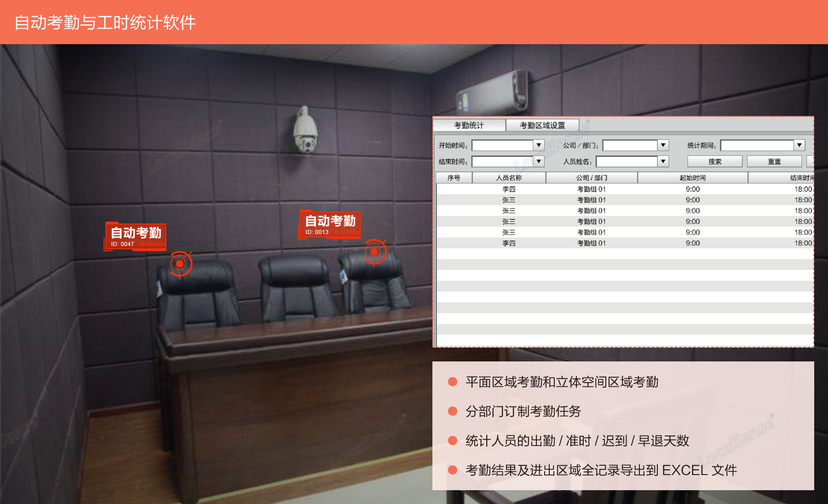This screenshot has height=504, width=828.
Task: Expand the 结束时间 dropdown arrow
Action: [x=539, y=161]
